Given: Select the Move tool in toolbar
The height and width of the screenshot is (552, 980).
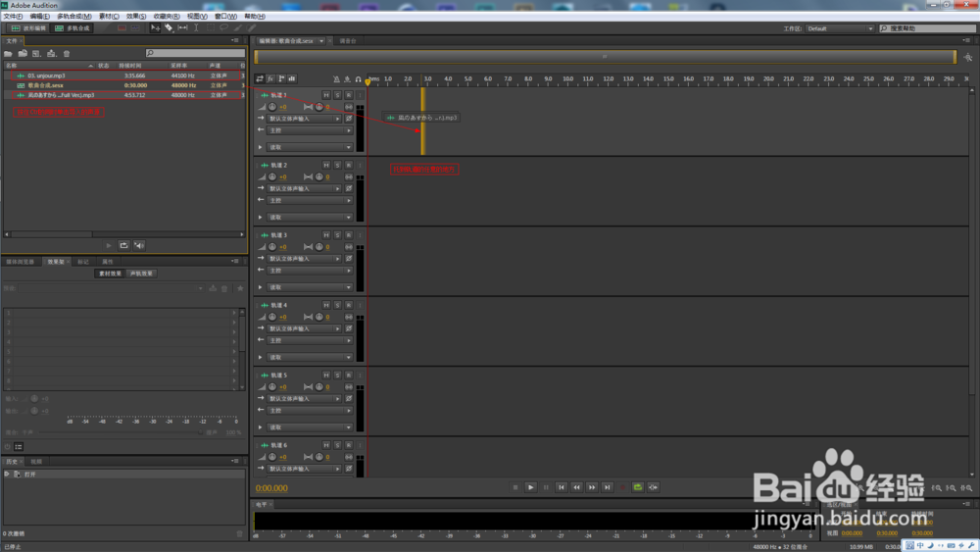Looking at the screenshot, I should coord(155,28).
